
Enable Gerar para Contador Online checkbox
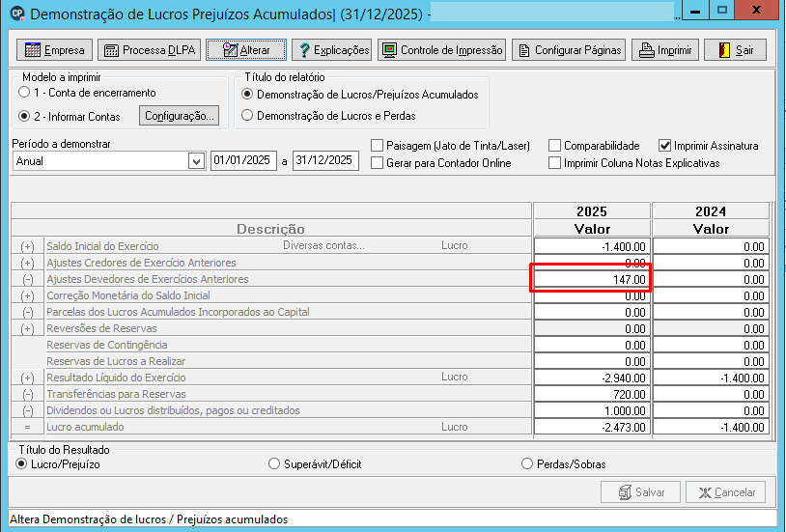tap(377, 163)
